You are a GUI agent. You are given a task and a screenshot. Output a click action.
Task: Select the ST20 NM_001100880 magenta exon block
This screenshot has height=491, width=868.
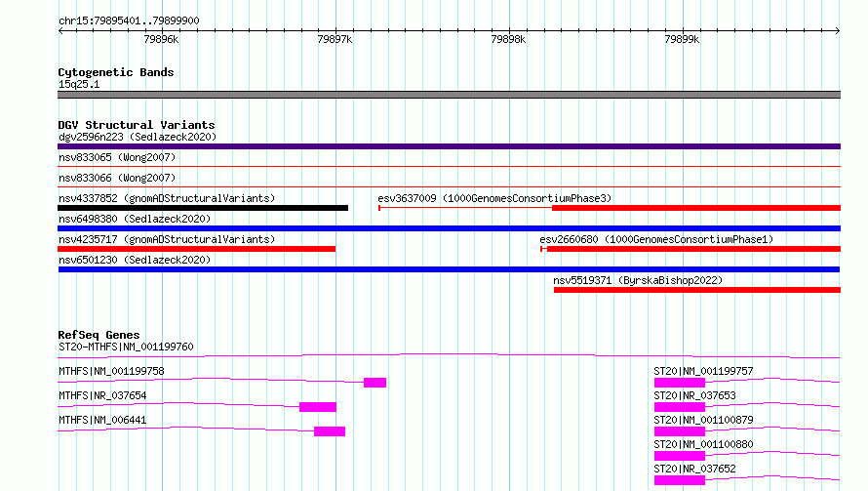pos(680,456)
